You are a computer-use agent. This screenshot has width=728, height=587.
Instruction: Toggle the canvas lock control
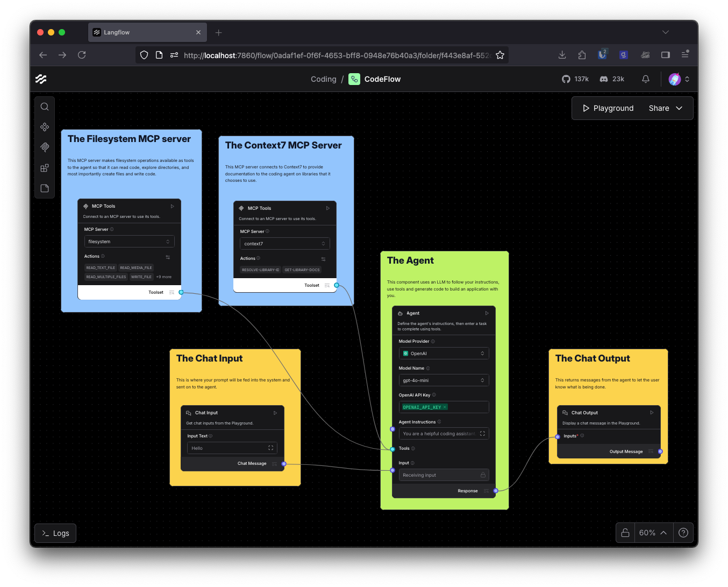pos(625,533)
